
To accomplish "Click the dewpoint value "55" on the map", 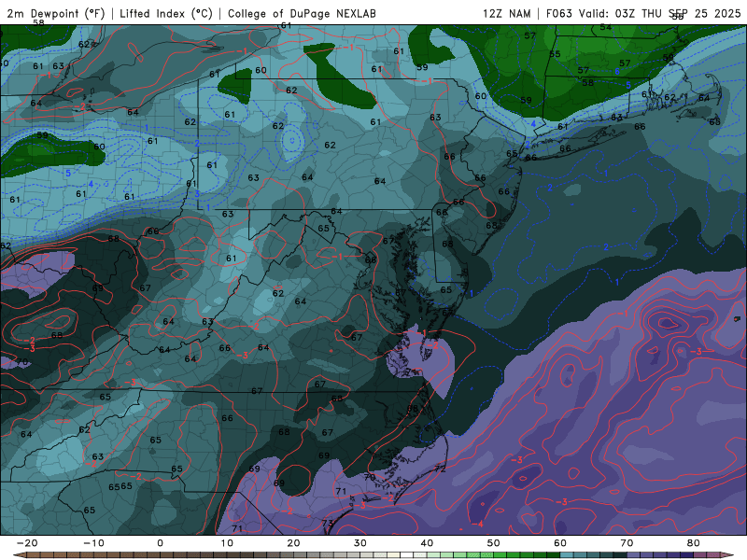I will click(555, 54).
